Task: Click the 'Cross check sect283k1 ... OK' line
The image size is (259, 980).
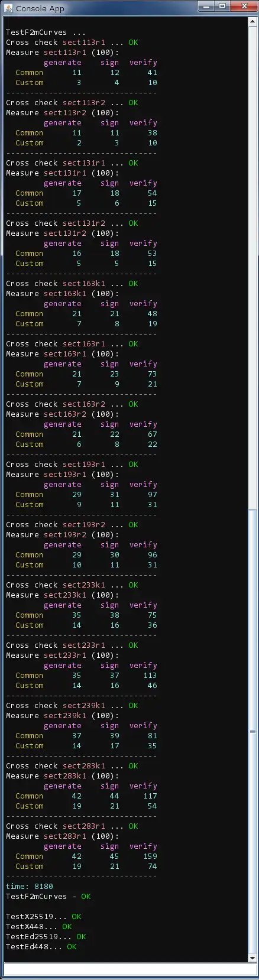Action: tap(72, 766)
